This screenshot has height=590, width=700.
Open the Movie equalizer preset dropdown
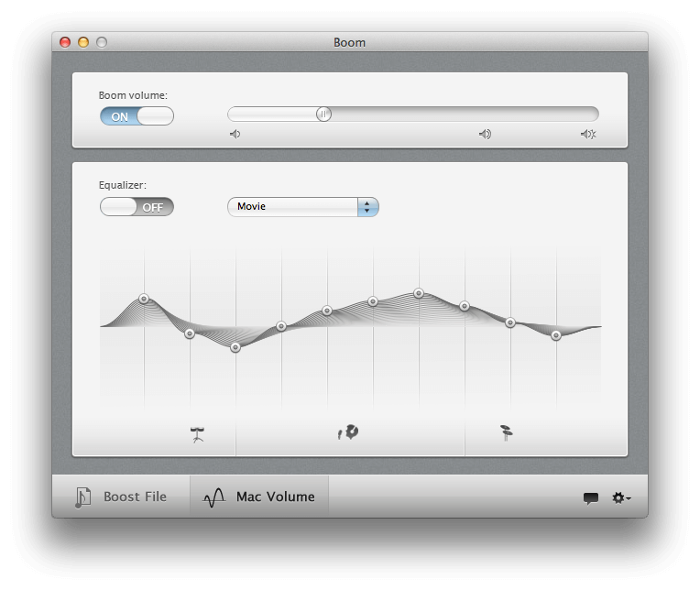pyautogui.click(x=303, y=207)
